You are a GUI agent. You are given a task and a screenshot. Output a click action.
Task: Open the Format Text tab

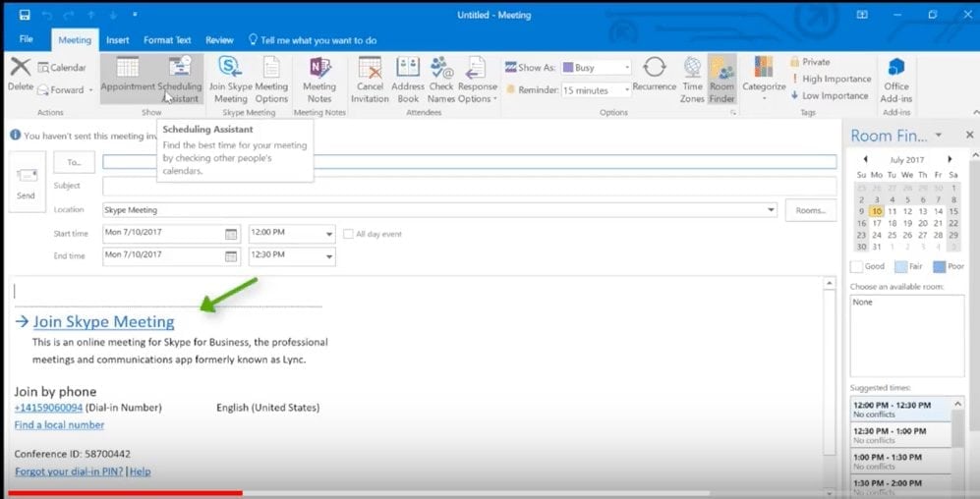[167, 40]
